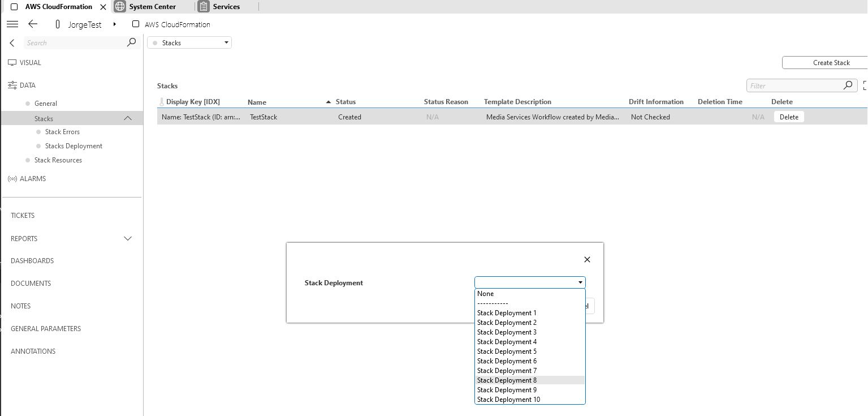The image size is (868, 416).
Task: Choose Stack Deployment 3
Action: tap(530, 332)
